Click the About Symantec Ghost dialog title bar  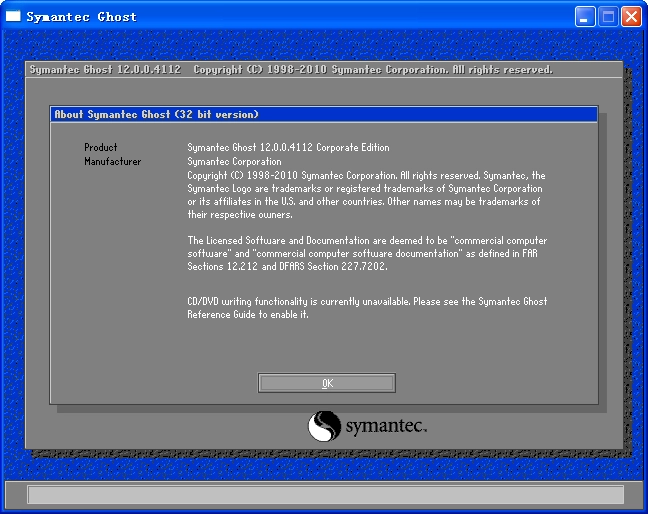coord(323,114)
